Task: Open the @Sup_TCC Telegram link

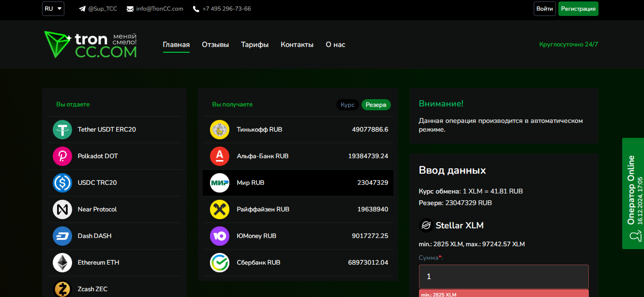Action: (x=98, y=9)
